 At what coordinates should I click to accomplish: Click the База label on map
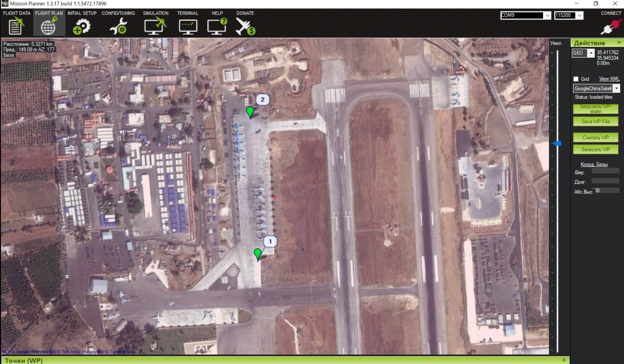[9, 55]
